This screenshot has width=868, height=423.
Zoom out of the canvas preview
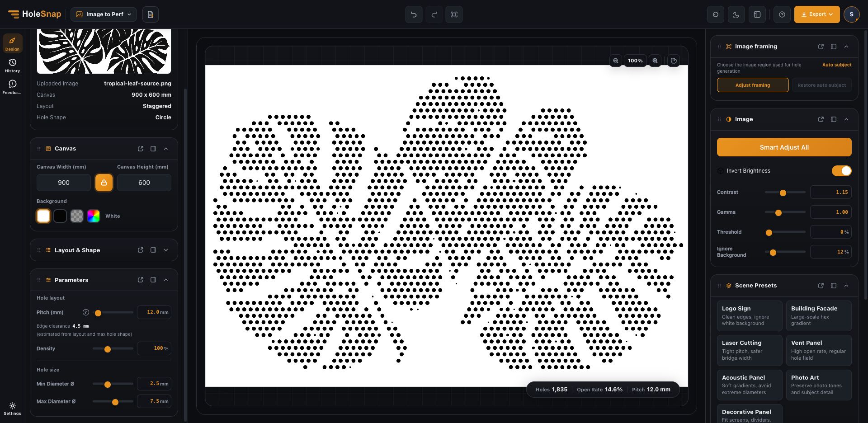coord(616,61)
